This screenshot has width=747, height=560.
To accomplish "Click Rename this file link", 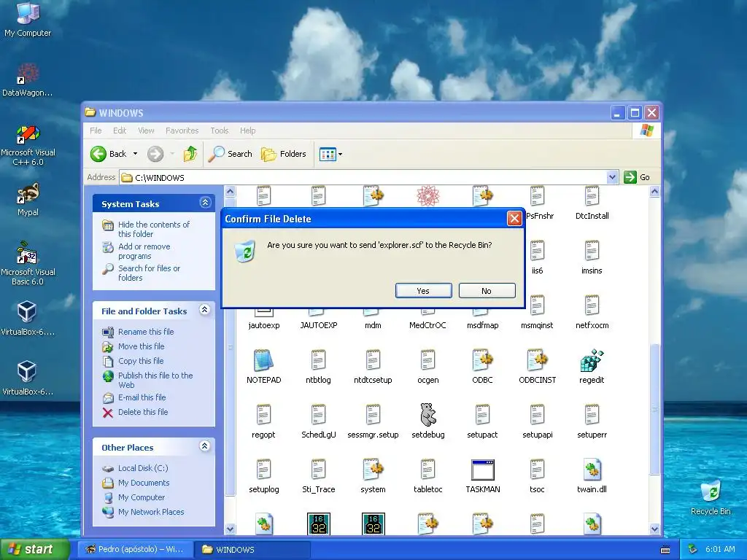I will click(x=146, y=332).
